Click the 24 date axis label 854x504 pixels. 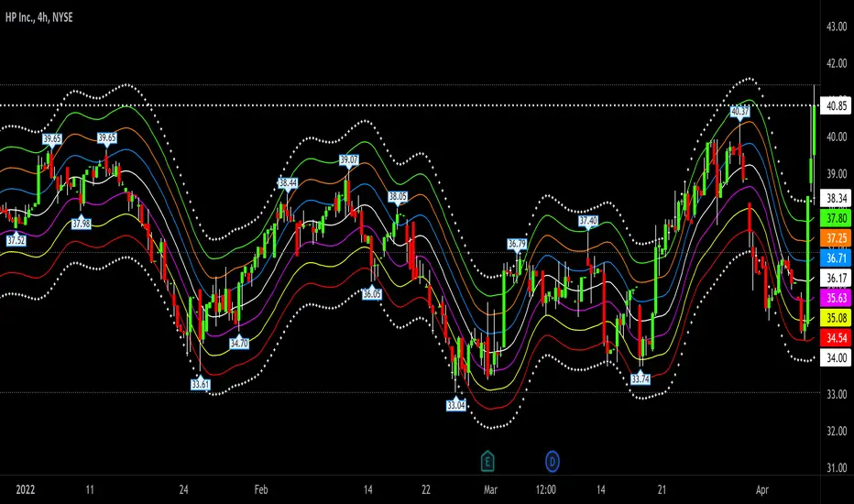[x=183, y=489]
